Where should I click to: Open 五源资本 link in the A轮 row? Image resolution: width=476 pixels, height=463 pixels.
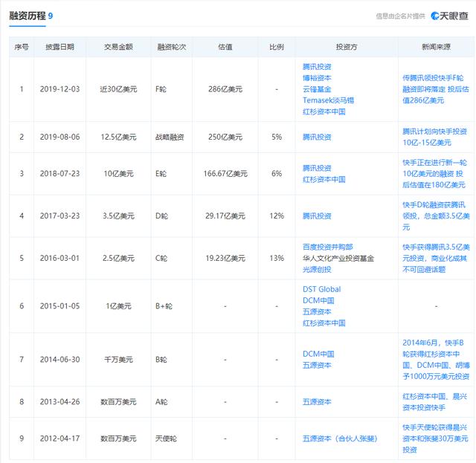point(317,402)
